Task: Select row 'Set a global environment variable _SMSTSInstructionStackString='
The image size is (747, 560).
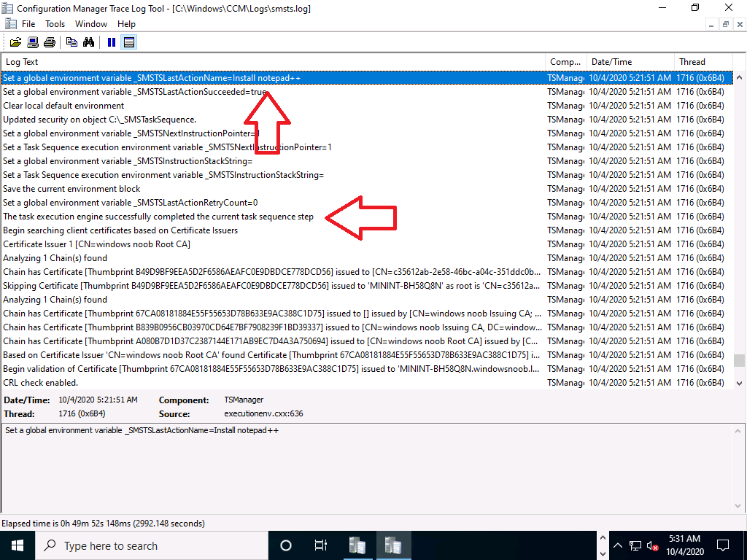Action: click(367, 161)
